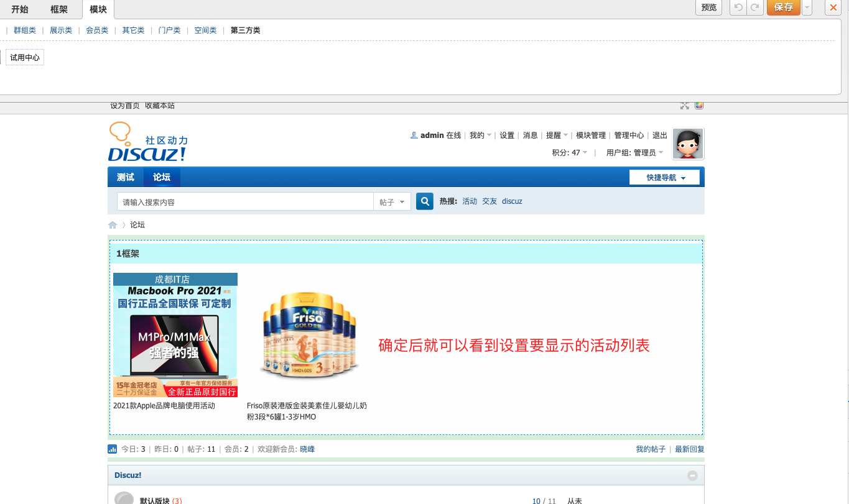
Task: Click the orange 保存 button
Action: tap(783, 7)
